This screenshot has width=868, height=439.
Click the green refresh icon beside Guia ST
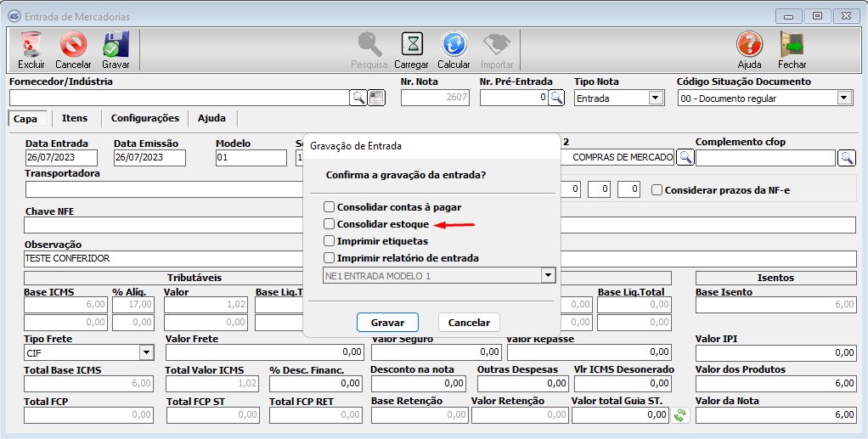(x=679, y=415)
